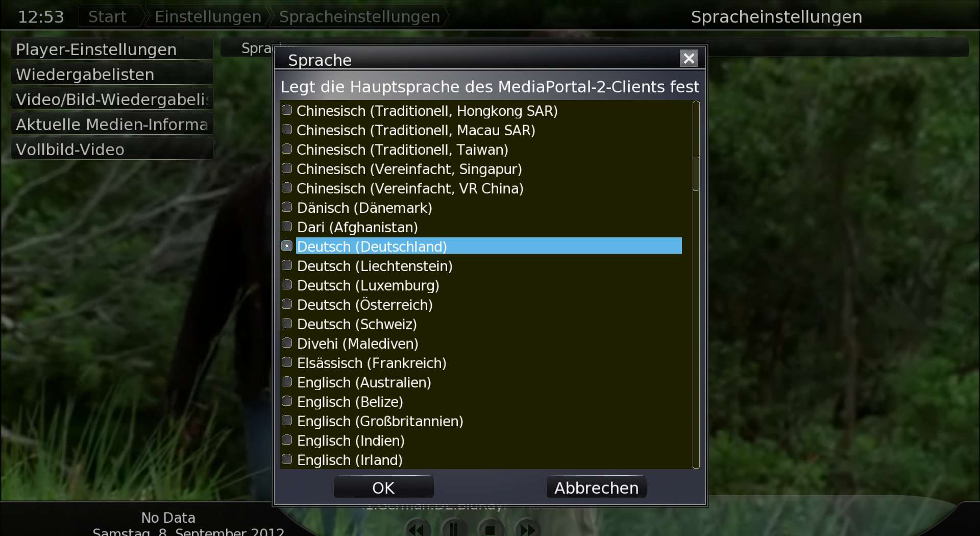Screen dimensions: 980x536
Task: Stop playback with the stop icon
Action: pos(491,529)
